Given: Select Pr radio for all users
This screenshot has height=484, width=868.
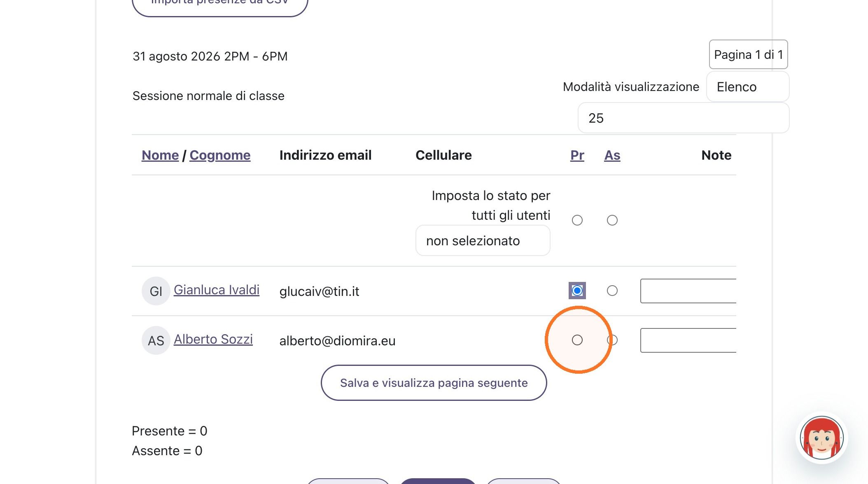Looking at the screenshot, I should click(x=577, y=220).
